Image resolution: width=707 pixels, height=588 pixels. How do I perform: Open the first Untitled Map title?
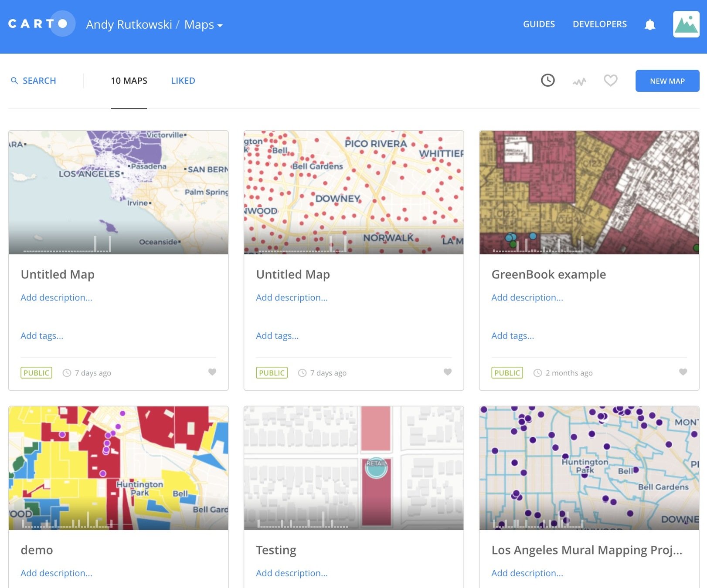point(58,274)
